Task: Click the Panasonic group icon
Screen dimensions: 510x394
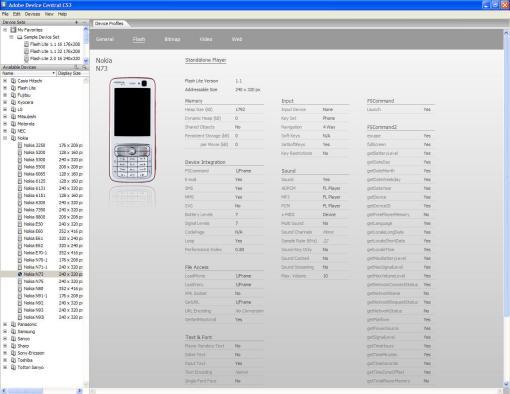Action: click(13, 324)
